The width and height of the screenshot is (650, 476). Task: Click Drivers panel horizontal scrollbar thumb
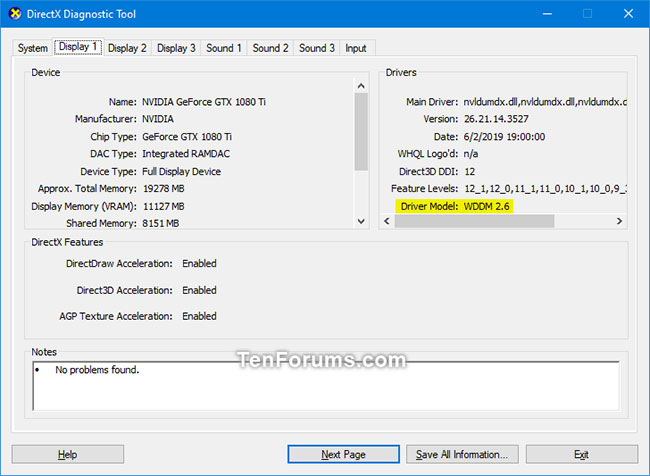pos(474,221)
